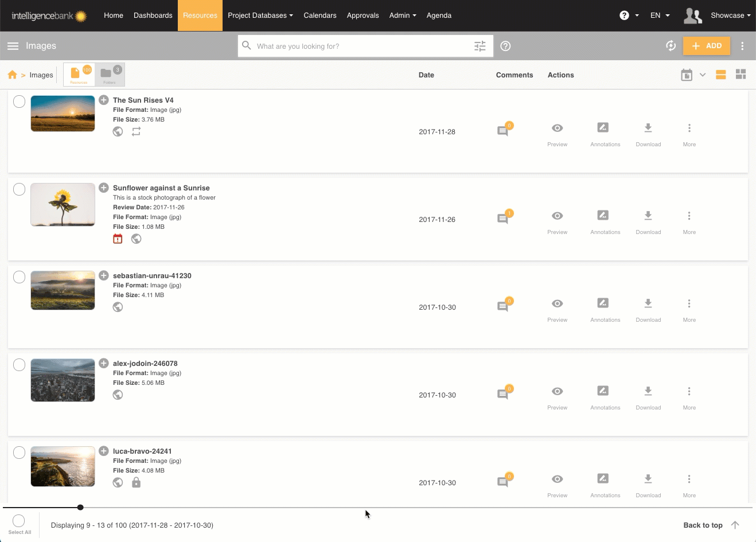The width and height of the screenshot is (756, 542).
Task: Select The Sun Rises V4 checkbox
Action: (19, 102)
